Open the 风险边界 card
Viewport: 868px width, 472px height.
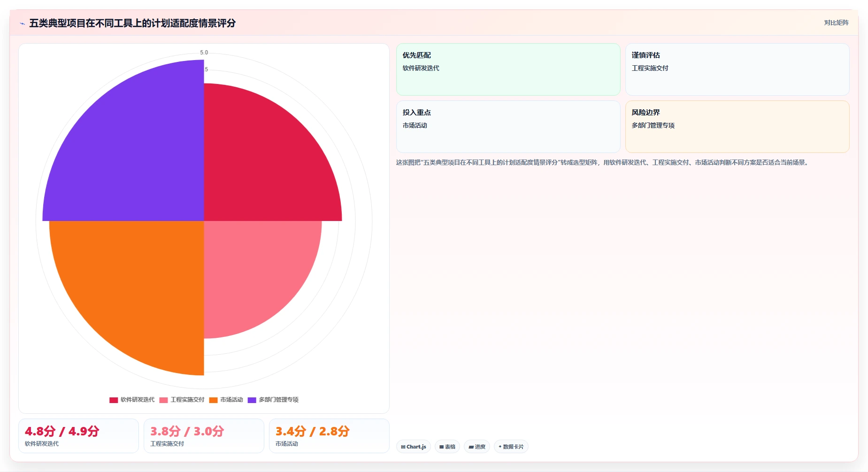(x=737, y=127)
